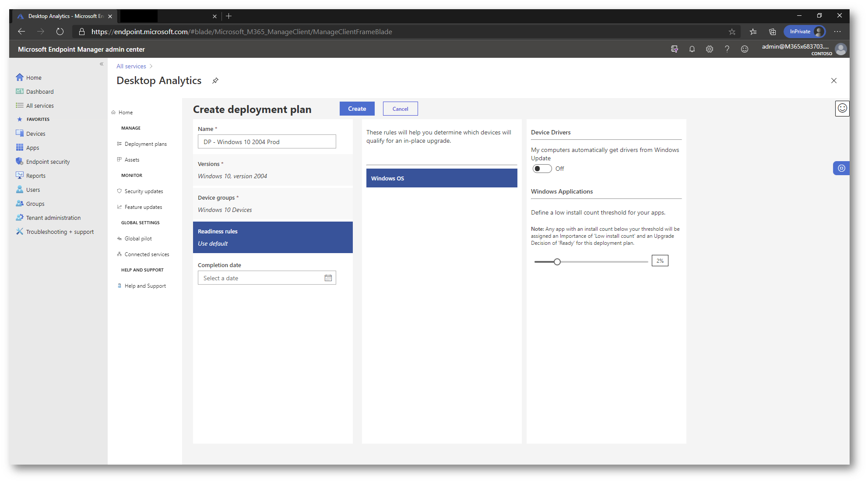Viewport: 868px width, 483px height.
Task: Open the directory and subscription filter icon
Action: 675,49
